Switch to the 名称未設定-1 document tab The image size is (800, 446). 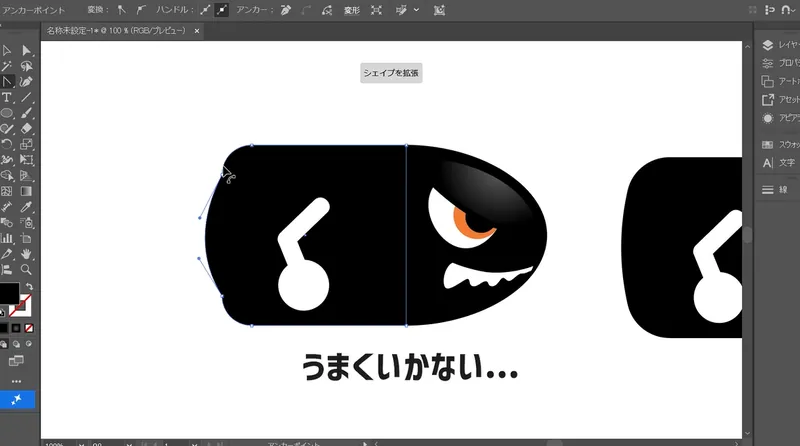click(116, 31)
